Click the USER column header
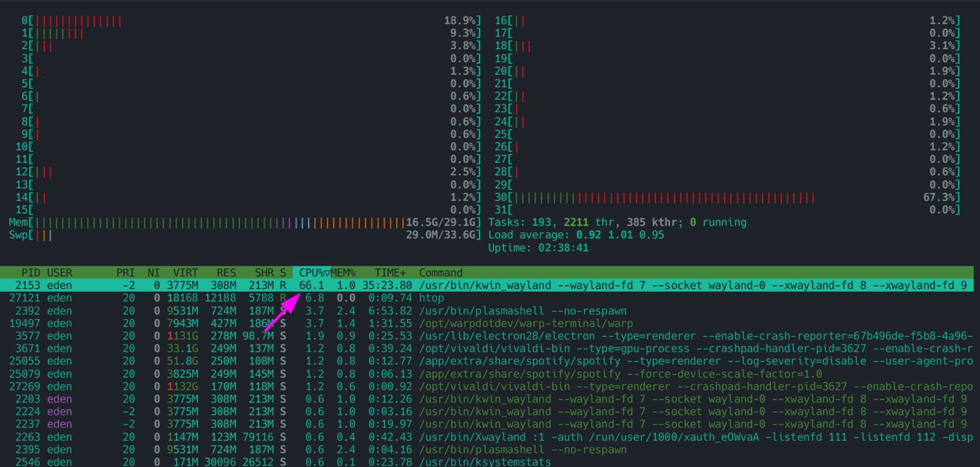 pyautogui.click(x=59, y=273)
